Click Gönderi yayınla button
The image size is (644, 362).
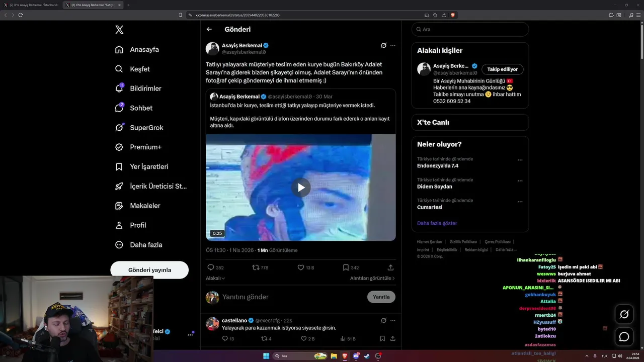pos(149,270)
